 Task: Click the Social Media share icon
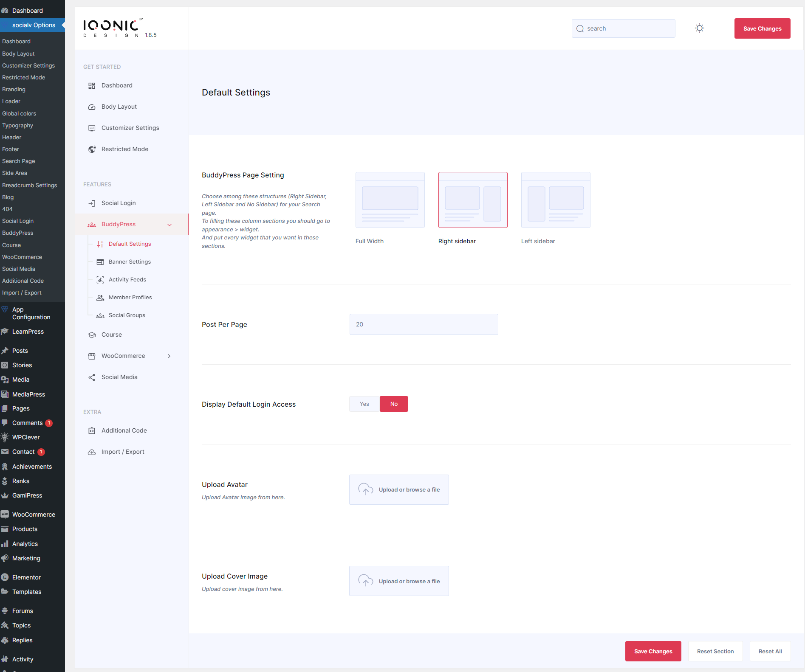click(x=92, y=377)
